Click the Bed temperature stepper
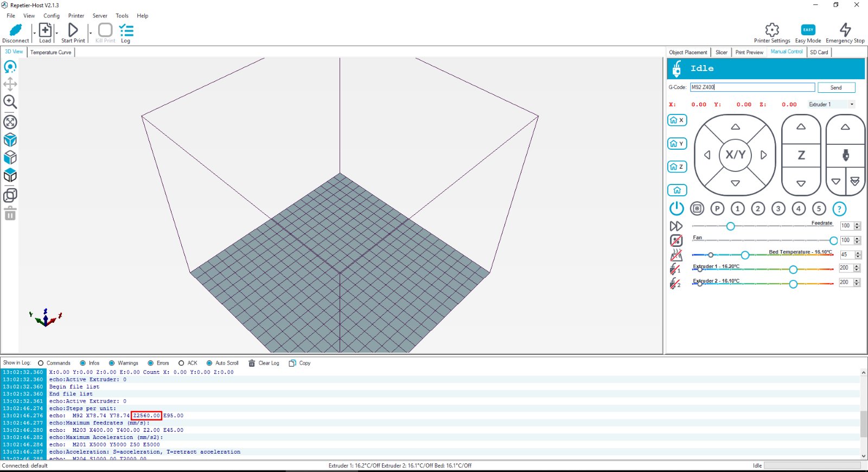Screen dimensions: 868x472 pos(858,254)
